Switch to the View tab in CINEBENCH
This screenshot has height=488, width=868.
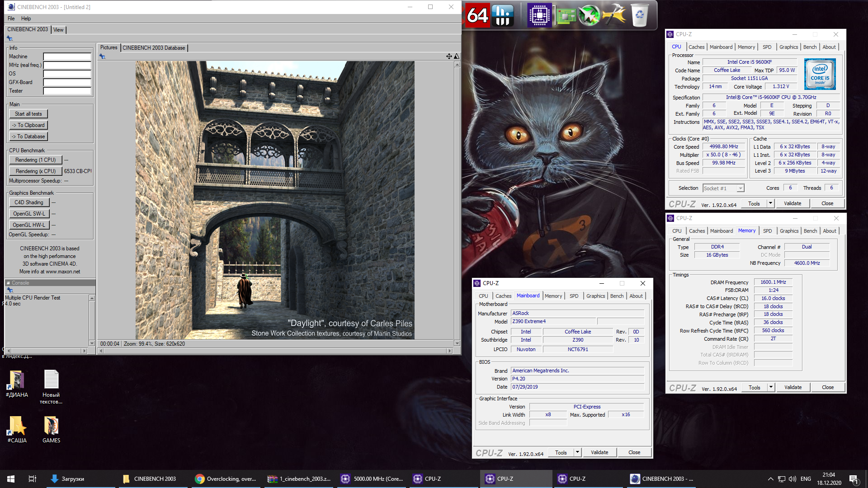pyautogui.click(x=58, y=30)
